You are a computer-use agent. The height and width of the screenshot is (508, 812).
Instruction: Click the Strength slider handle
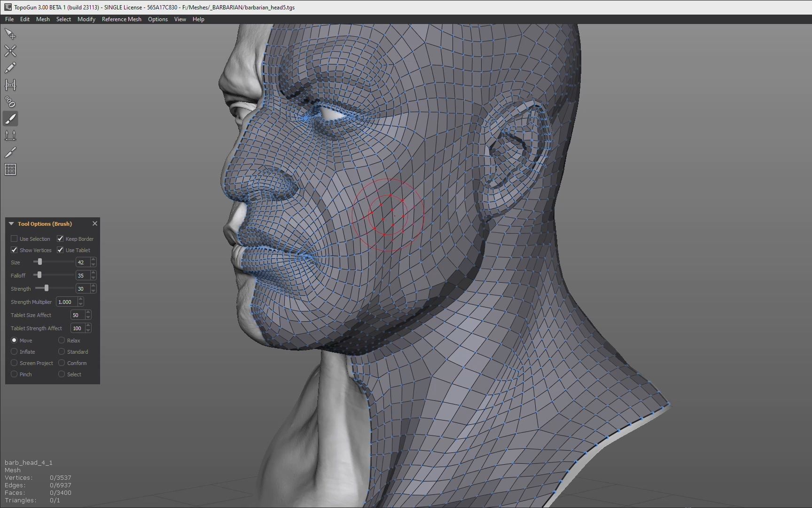[47, 288]
